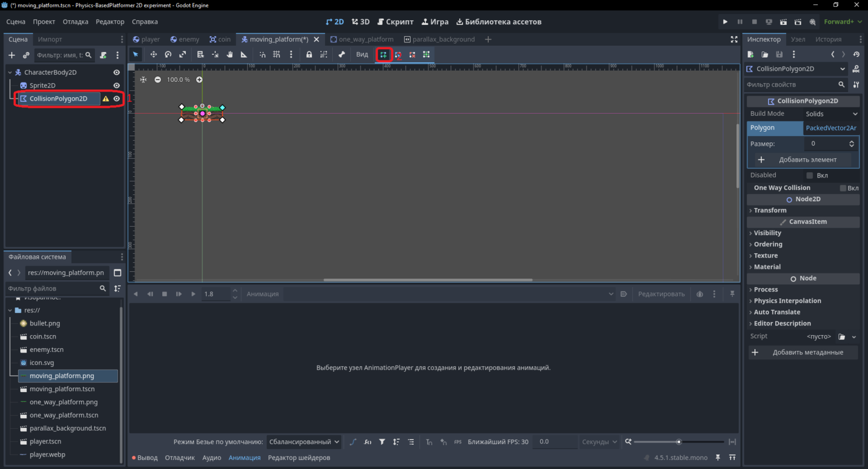Screen dimensions: 868x469
Task: Open the Отладка menu
Action: coord(75,22)
